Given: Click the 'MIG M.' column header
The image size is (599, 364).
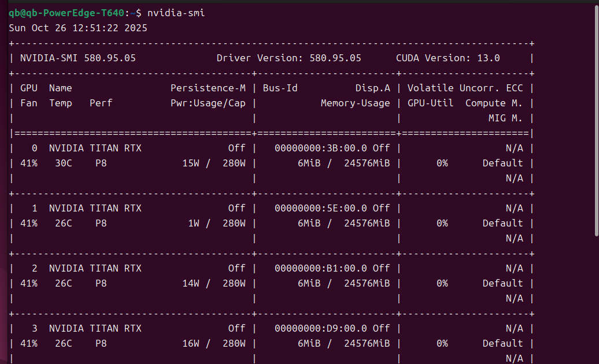Looking at the screenshot, I should point(505,118).
